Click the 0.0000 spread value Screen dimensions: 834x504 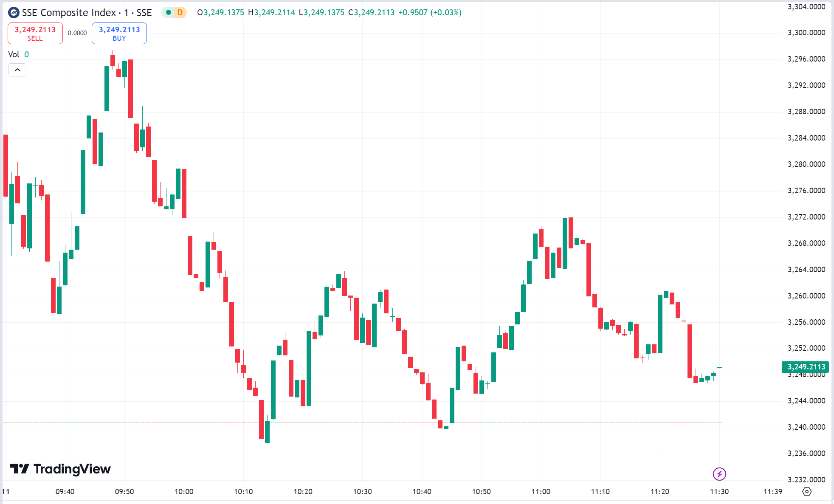(77, 32)
